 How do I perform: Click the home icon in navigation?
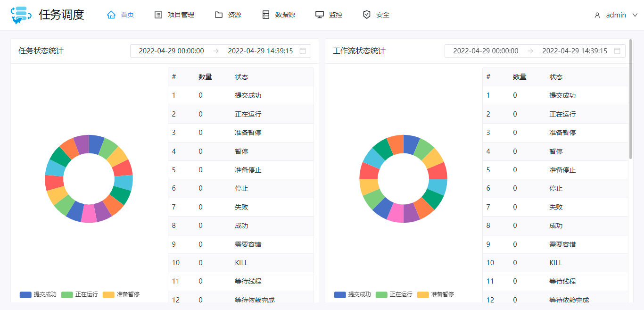(x=111, y=15)
